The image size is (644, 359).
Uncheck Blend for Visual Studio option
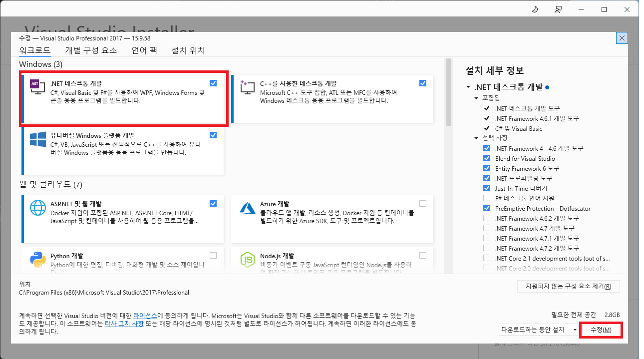(x=487, y=158)
